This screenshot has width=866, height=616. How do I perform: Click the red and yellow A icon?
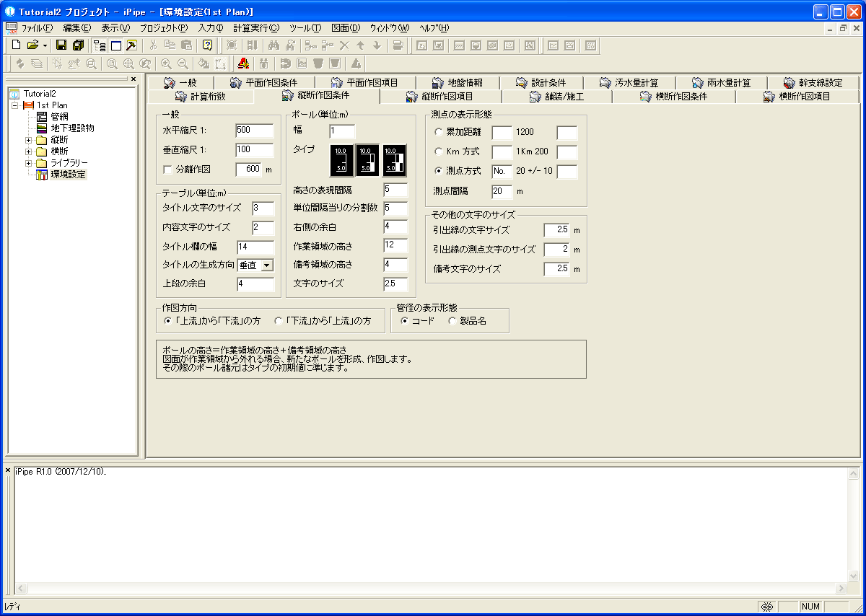243,63
